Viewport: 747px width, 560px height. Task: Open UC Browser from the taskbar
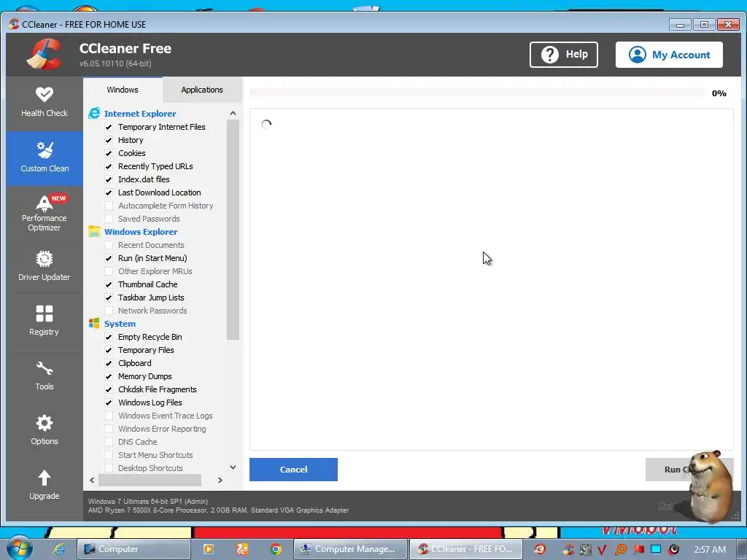[x=242, y=549]
